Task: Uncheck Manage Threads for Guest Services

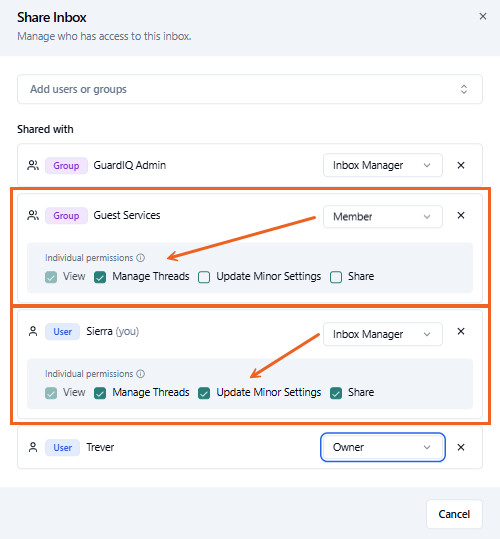Action: [x=100, y=277]
